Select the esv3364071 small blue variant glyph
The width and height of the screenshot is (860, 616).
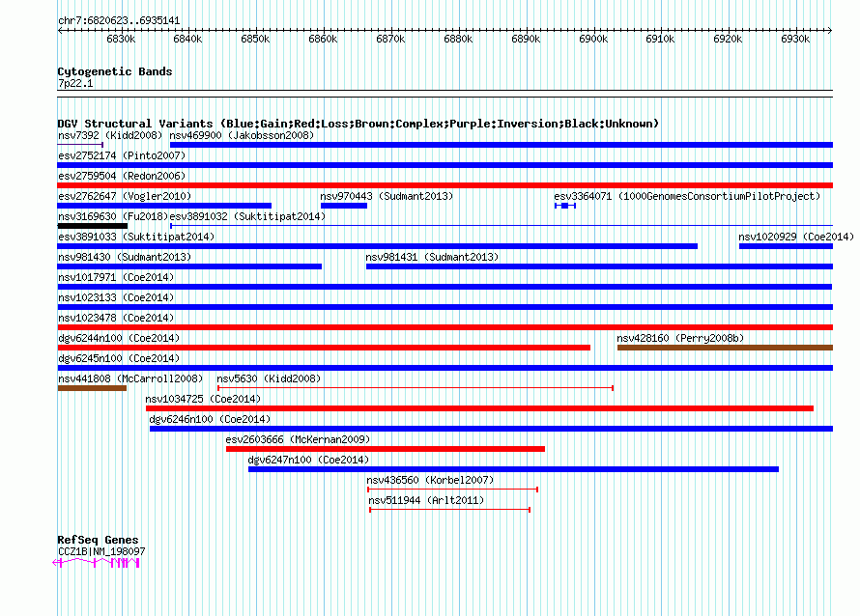tap(565, 206)
